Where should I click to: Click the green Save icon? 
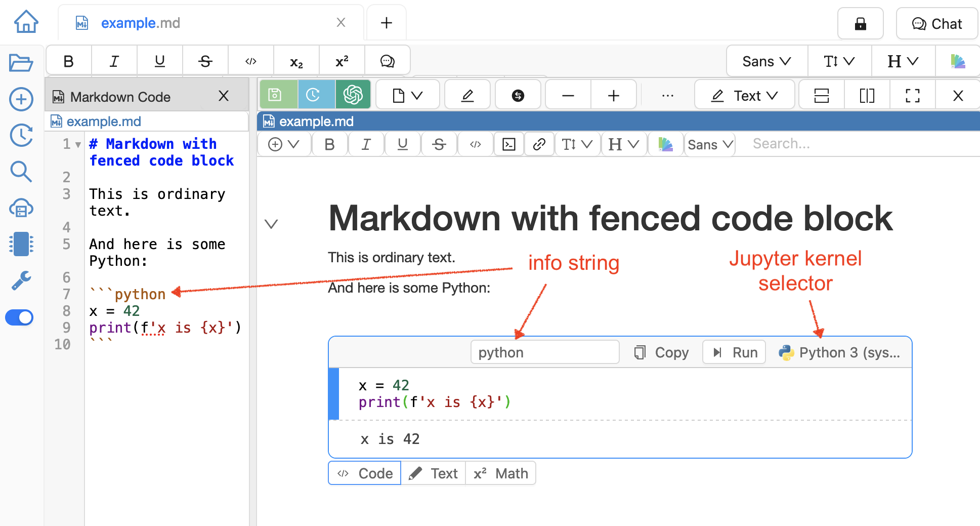[275, 95]
